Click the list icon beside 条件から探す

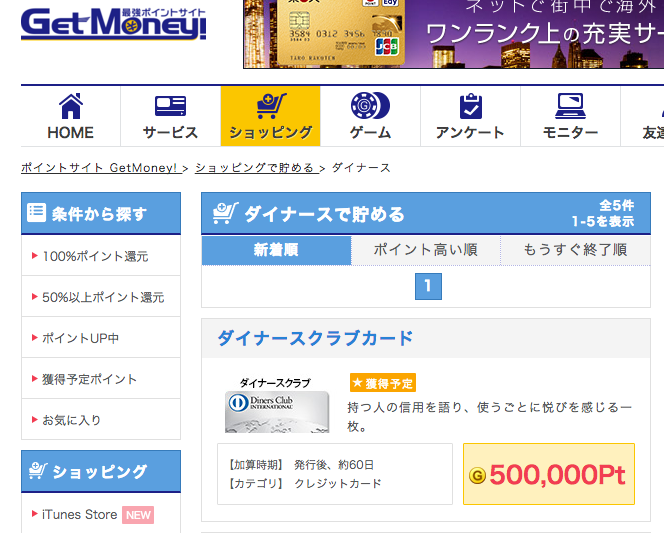(x=36, y=213)
